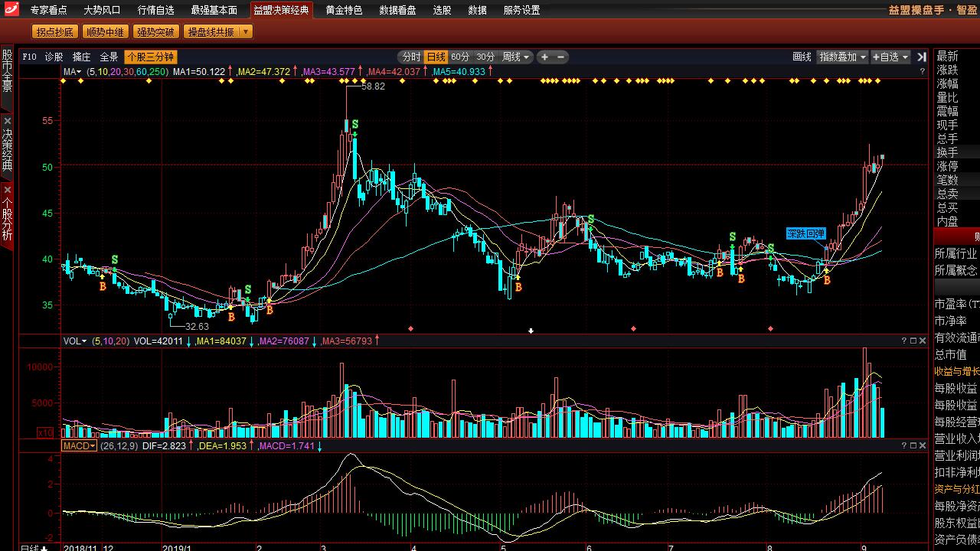The width and height of the screenshot is (980, 551).
Task: Close the VOL indicator panel
Action: coord(923,341)
